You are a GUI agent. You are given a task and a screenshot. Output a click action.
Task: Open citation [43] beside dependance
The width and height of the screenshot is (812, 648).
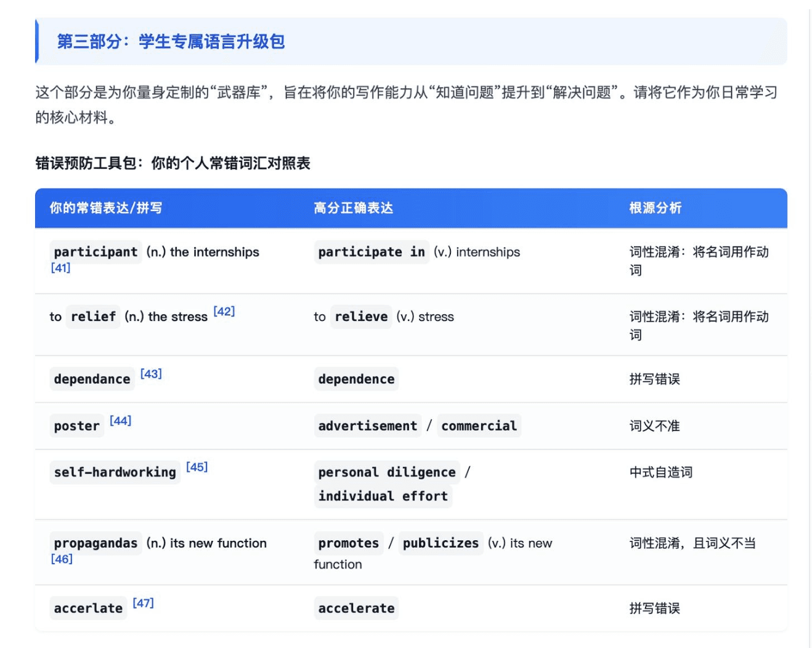click(x=151, y=373)
